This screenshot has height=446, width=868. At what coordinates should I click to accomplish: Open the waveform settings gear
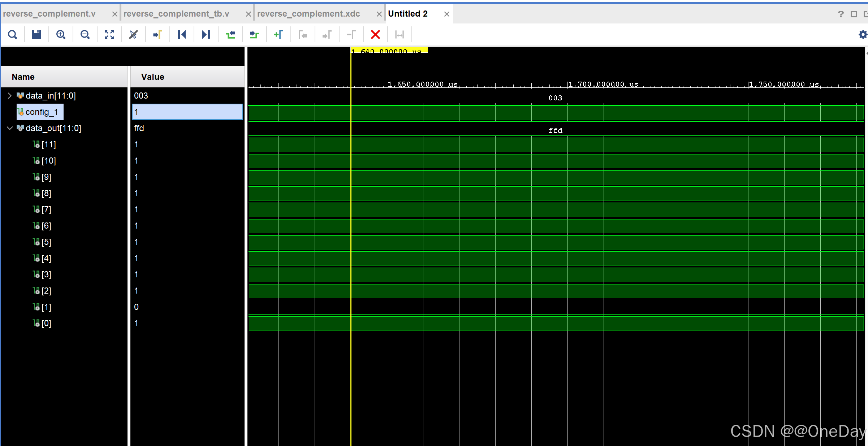(863, 35)
